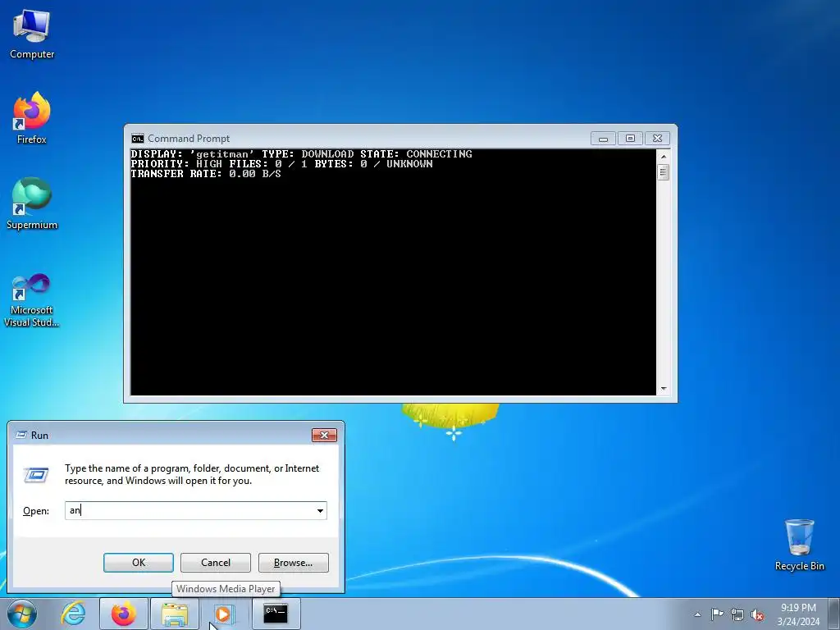Minimize the Command Prompt window
The image size is (840, 630).
[603, 139]
